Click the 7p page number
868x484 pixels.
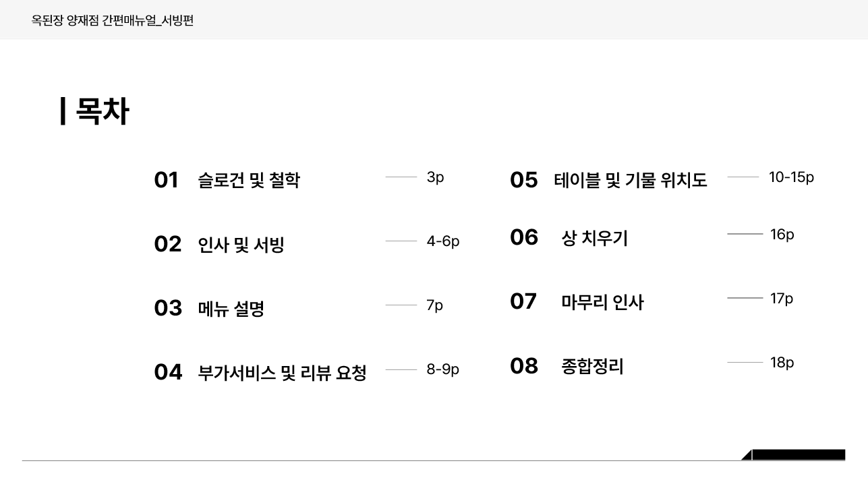(x=434, y=305)
